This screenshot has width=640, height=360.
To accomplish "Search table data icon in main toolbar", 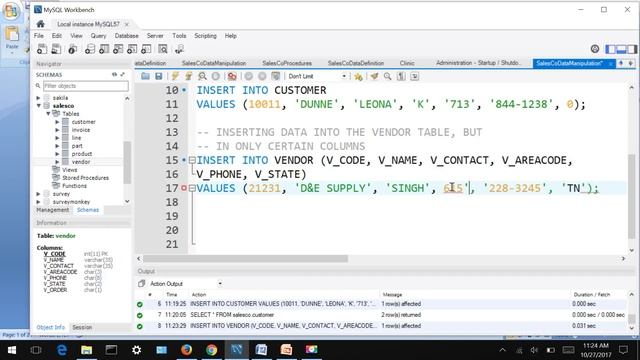I will coord(163,49).
